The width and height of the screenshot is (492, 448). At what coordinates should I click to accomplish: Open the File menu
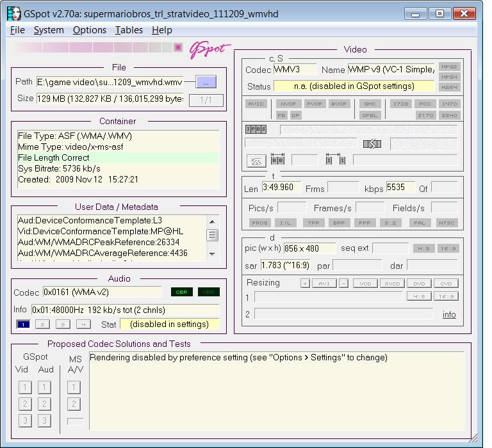coord(17,30)
